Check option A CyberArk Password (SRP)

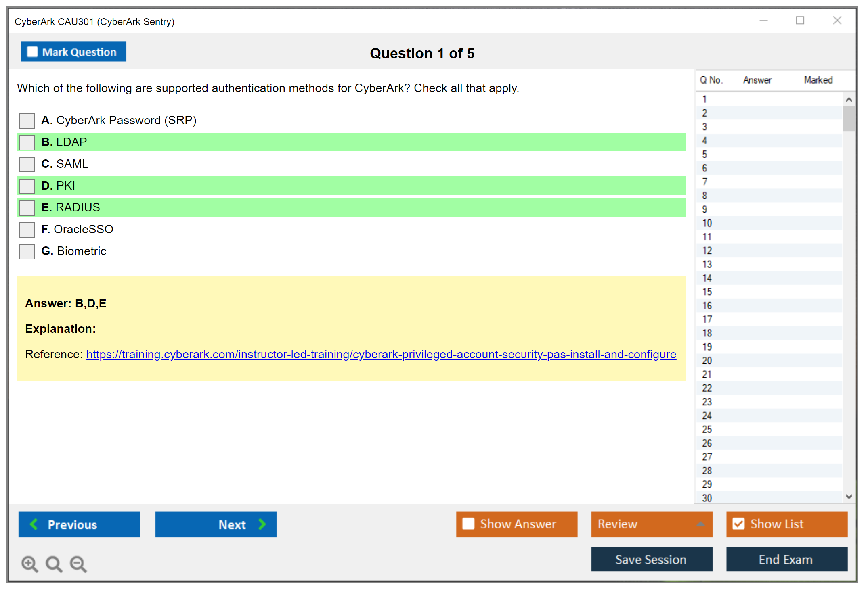[x=27, y=121]
